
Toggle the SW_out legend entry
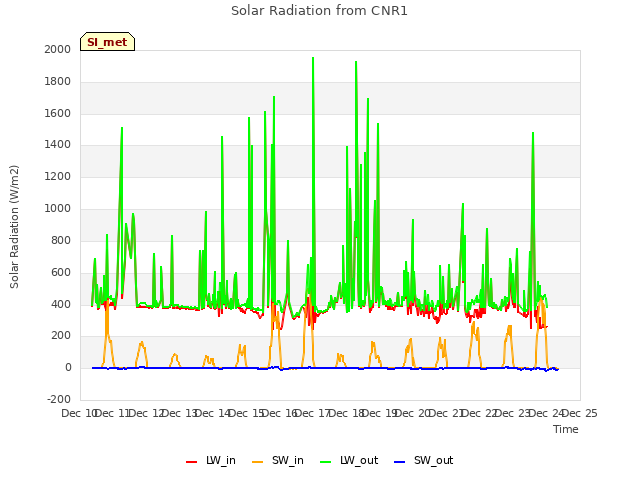tap(424, 460)
